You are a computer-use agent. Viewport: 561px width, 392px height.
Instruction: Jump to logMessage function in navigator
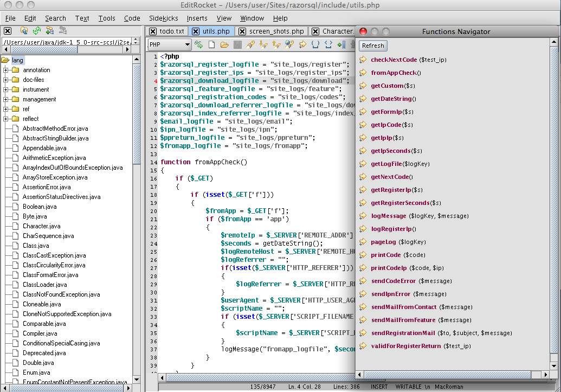coord(388,216)
